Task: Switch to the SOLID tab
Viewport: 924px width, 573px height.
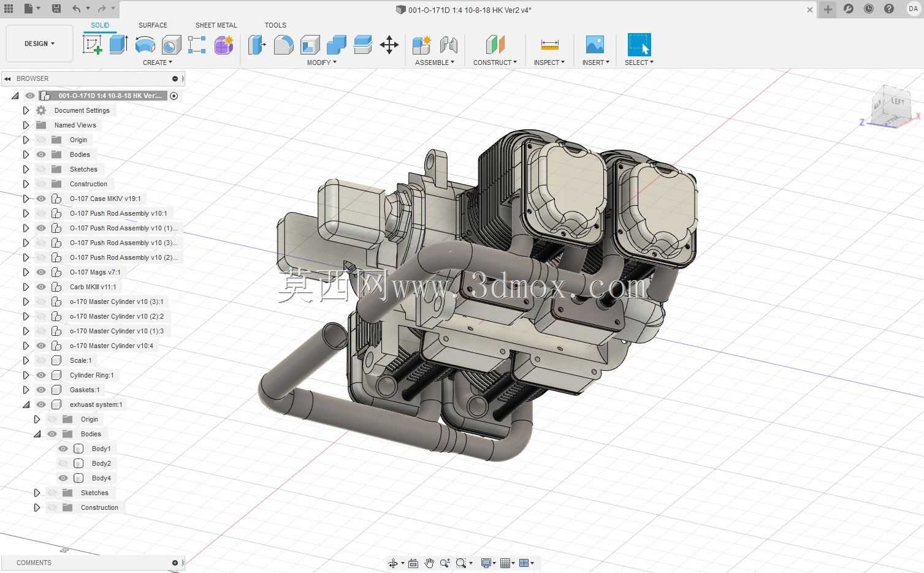Action: 100,25
